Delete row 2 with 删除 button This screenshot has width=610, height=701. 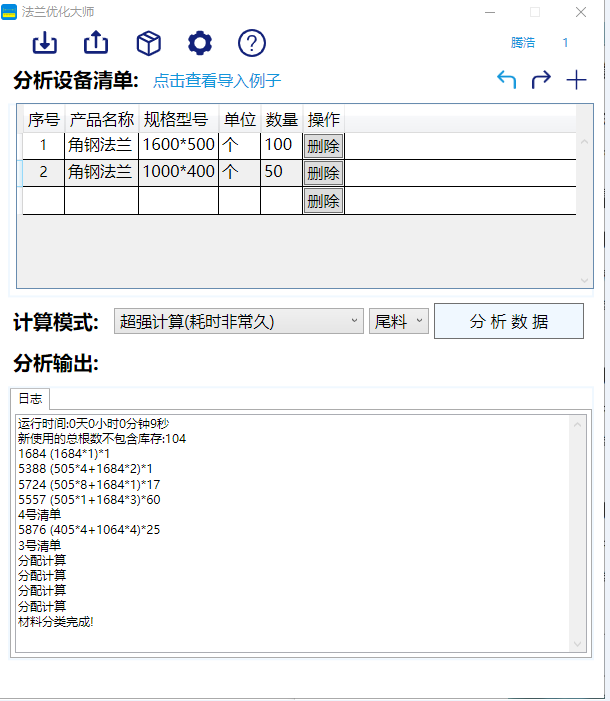tap(323, 173)
